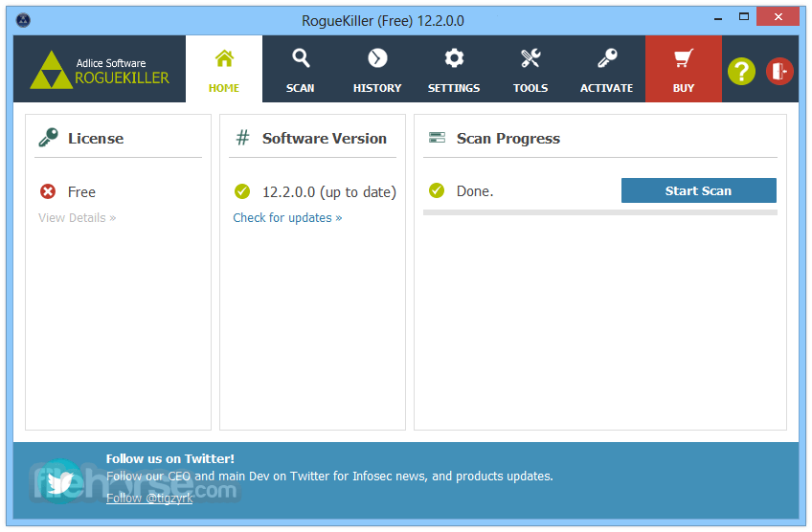Click the red Buy cart button
Image resolution: width=812 pixels, height=532 pixels.
pyautogui.click(x=684, y=69)
